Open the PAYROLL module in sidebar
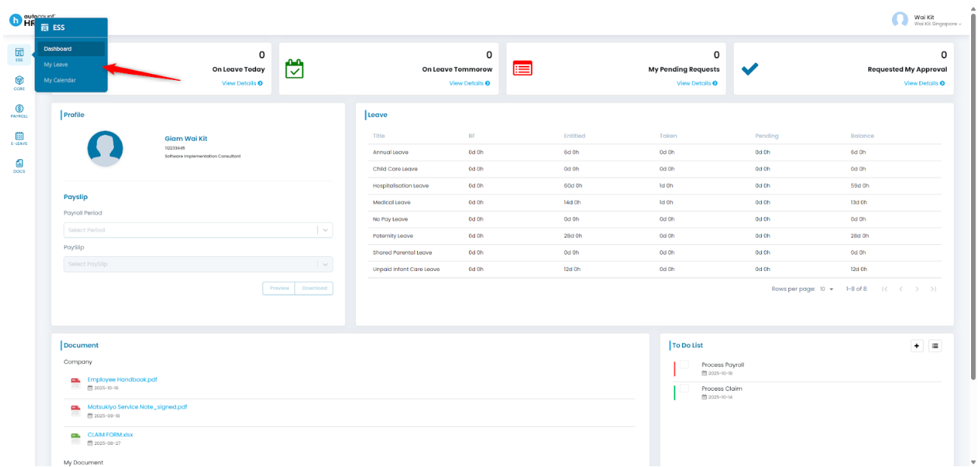 point(19,111)
